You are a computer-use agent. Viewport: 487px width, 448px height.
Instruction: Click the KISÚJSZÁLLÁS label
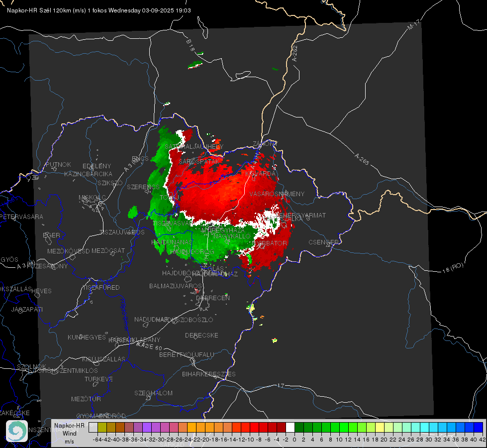click(x=103, y=359)
